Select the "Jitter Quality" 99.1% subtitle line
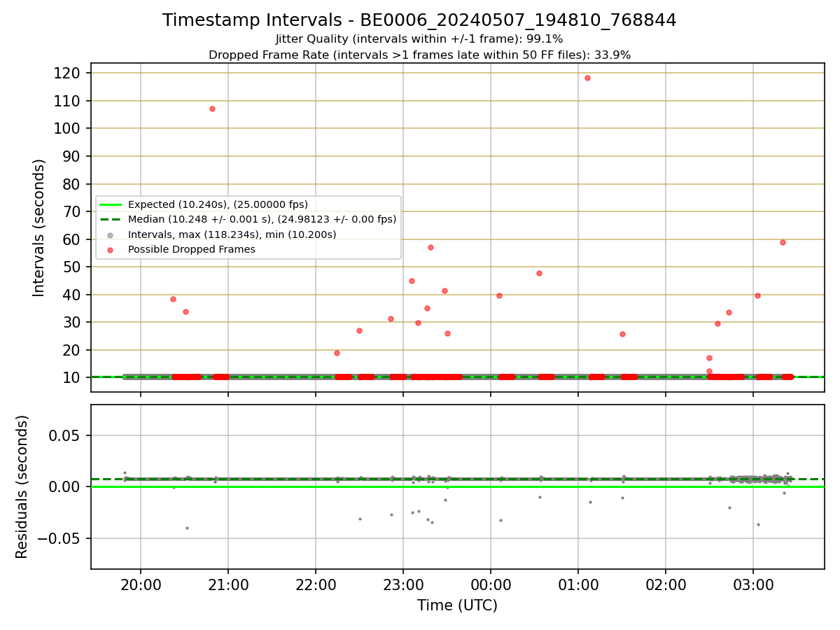Image resolution: width=840 pixels, height=630 pixels. (419, 39)
